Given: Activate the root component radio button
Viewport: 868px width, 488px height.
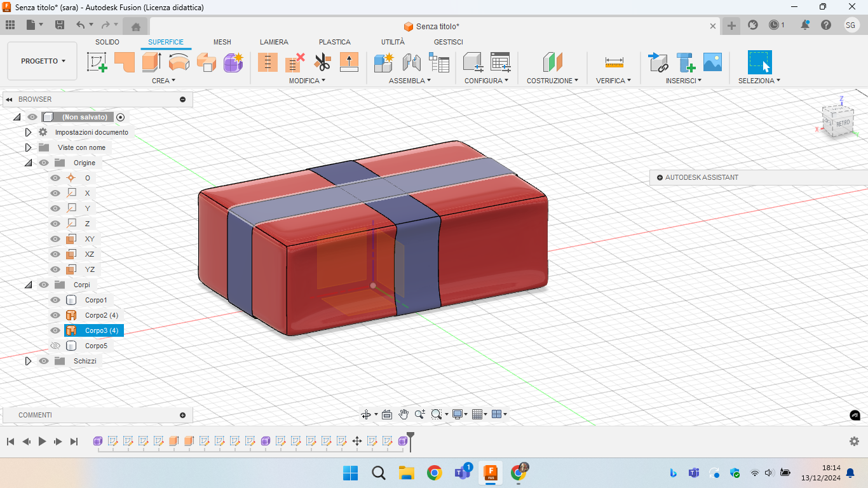Looking at the screenshot, I should [x=120, y=117].
